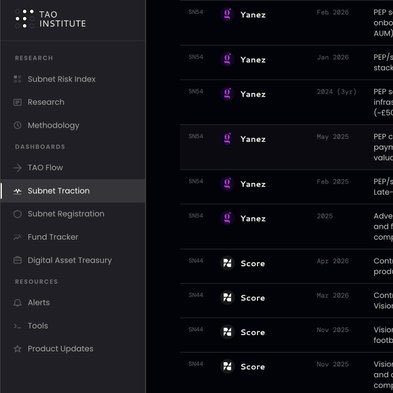Click the Subnet Registration circle icon

[x=17, y=214]
